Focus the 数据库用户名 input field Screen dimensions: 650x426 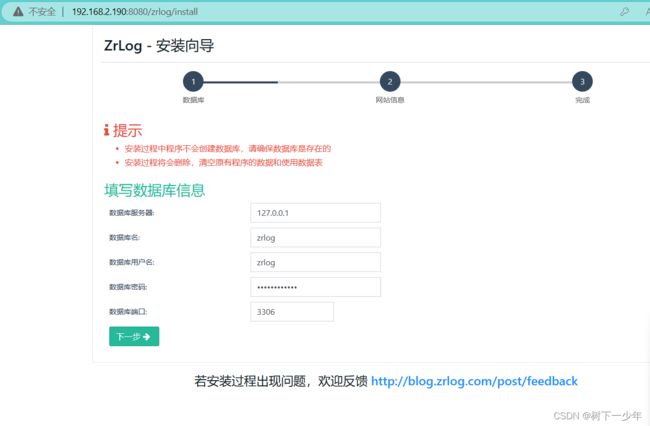point(315,262)
